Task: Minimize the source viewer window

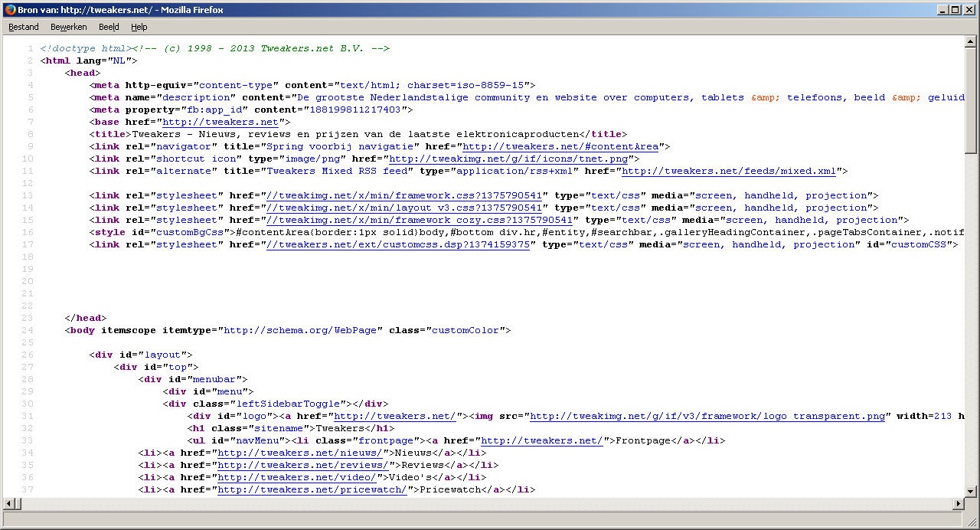Action: coord(942,9)
